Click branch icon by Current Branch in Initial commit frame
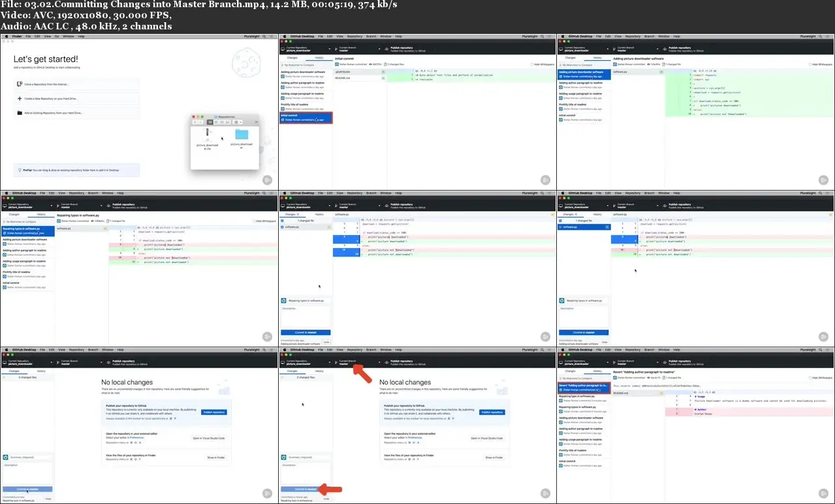 336,48
